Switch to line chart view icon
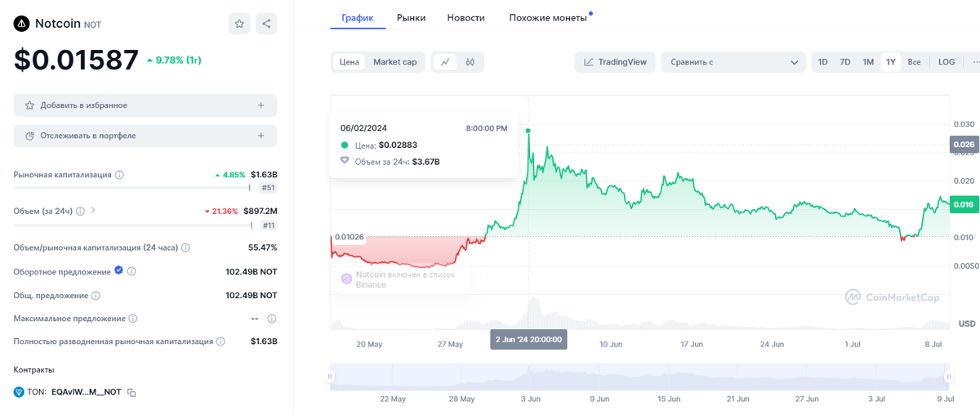The height and width of the screenshot is (415, 980). [x=445, y=62]
